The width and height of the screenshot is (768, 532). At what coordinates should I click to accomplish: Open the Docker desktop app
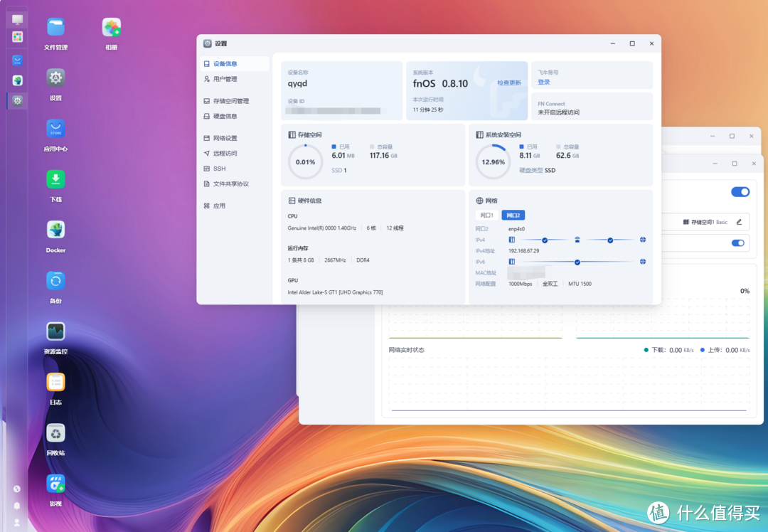click(x=55, y=230)
